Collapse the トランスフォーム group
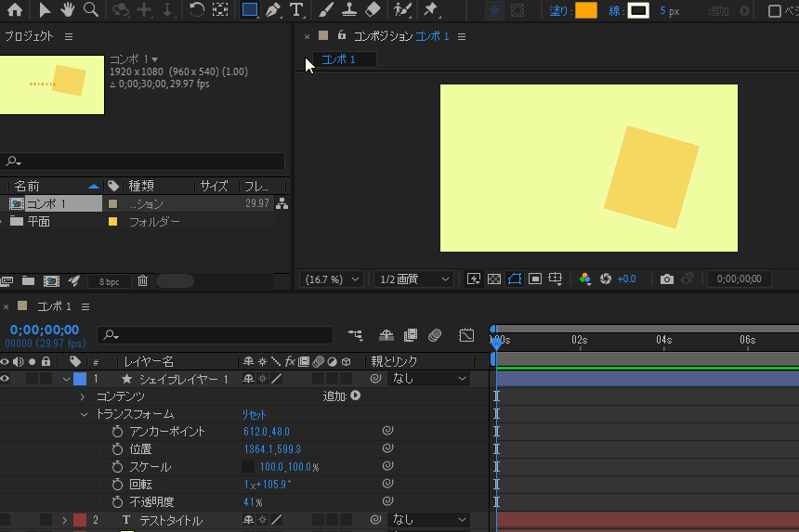 point(84,414)
